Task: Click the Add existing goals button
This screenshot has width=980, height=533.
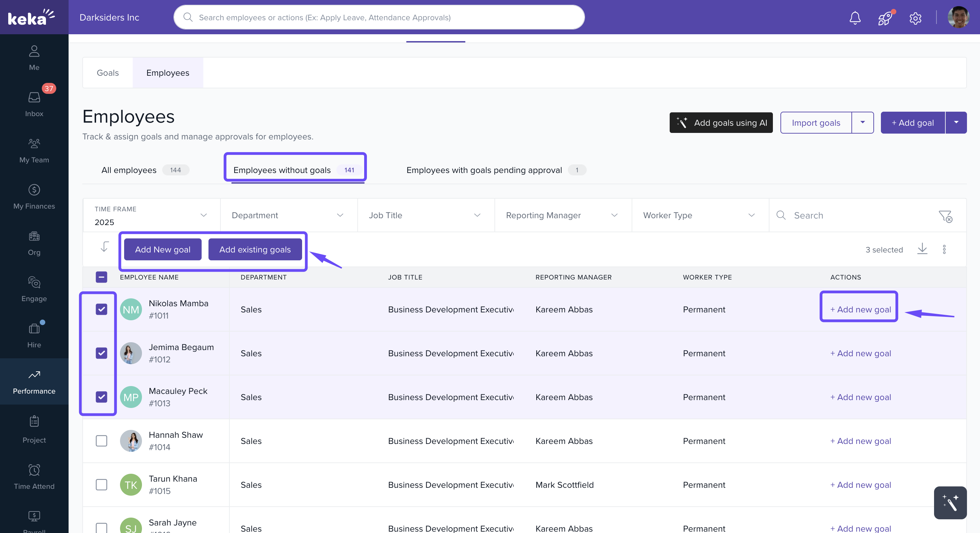Action: pyautogui.click(x=255, y=249)
